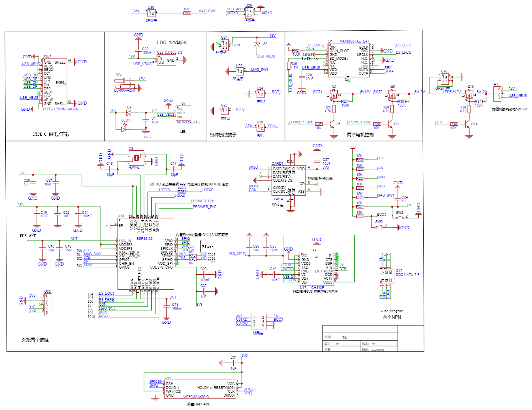
Task: Select the DC-005-A250 part label
Action: click(124, 90)
